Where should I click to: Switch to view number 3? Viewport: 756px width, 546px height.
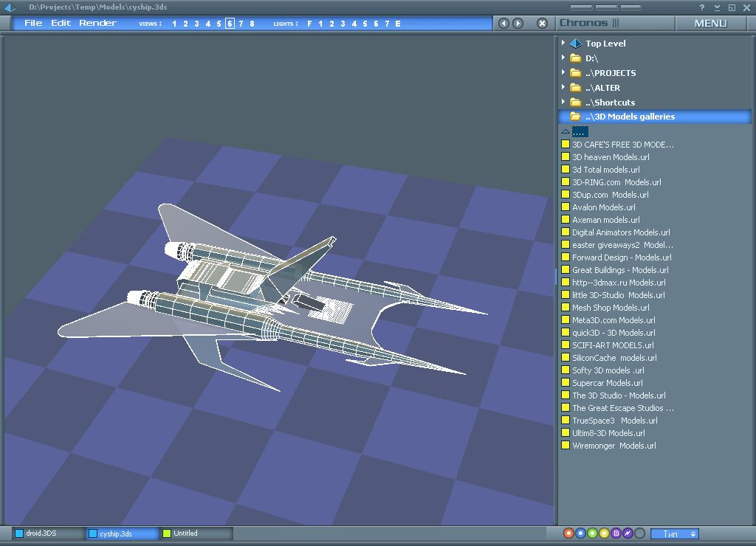pos(196,24)
